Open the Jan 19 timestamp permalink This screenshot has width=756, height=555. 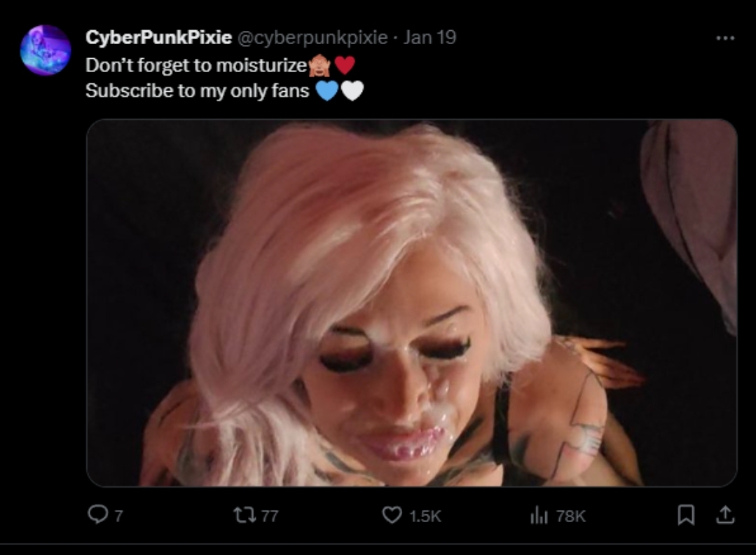pyautogui.click(x=429, y=37)
